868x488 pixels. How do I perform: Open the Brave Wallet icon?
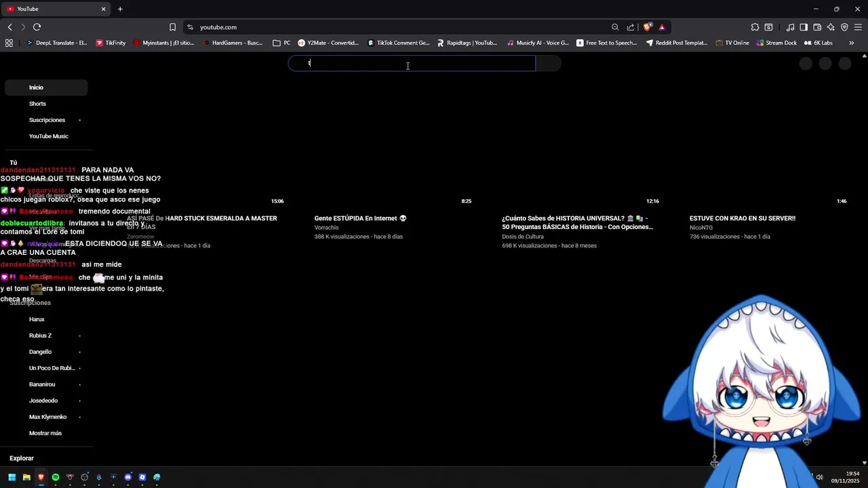tap(817, 27)
